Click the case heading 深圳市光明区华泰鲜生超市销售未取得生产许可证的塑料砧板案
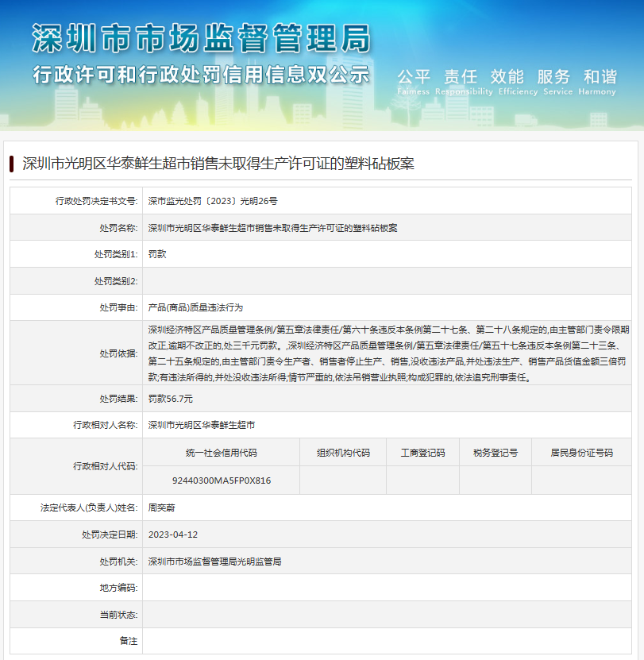Viewport: 644px width, 660px height. click(x=218, y=164)
